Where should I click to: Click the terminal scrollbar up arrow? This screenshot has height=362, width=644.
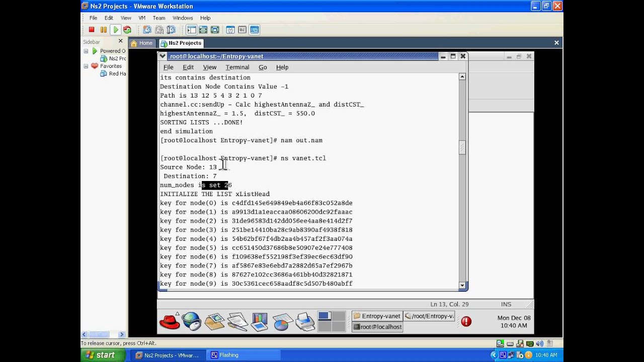(x=462, y=76)
